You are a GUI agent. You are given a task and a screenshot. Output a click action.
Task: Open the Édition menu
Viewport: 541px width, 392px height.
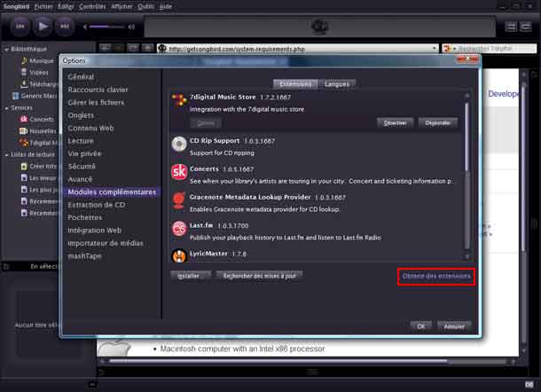[x=66, y=6]
